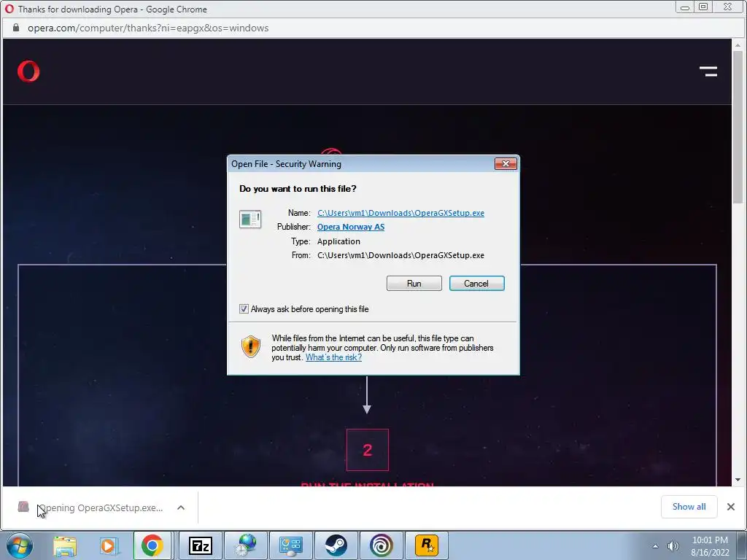Screen dimensions: 747x560
Task: Show all downloads
Action: click(x=689, y=507)
